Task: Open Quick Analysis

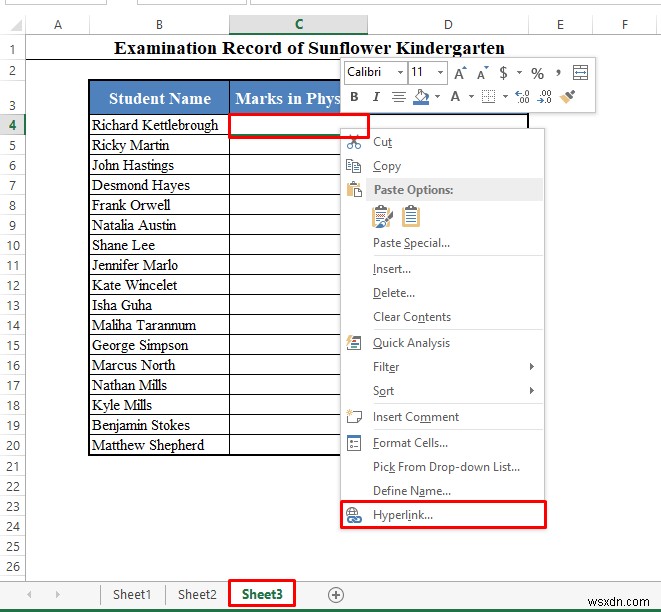Action: pos(443,343)
